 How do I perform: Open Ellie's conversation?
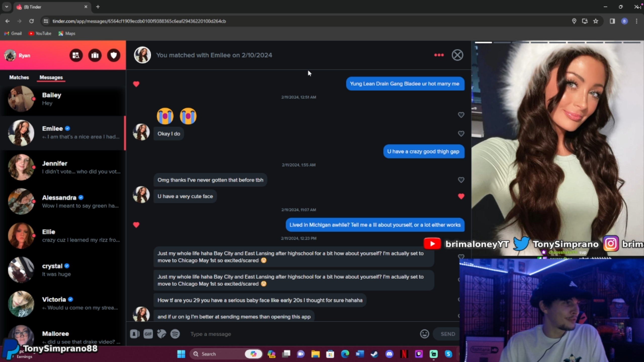[x=63, y=236]
